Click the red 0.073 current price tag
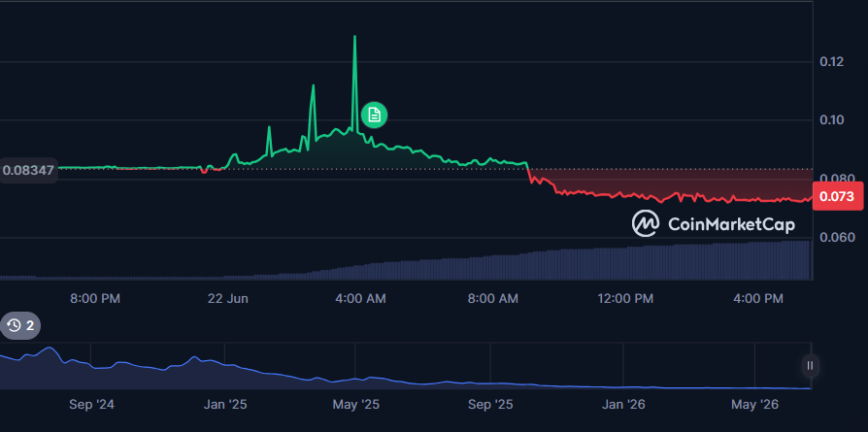The width and height of the screenshot is (868, 432). [x=838, y=196]
